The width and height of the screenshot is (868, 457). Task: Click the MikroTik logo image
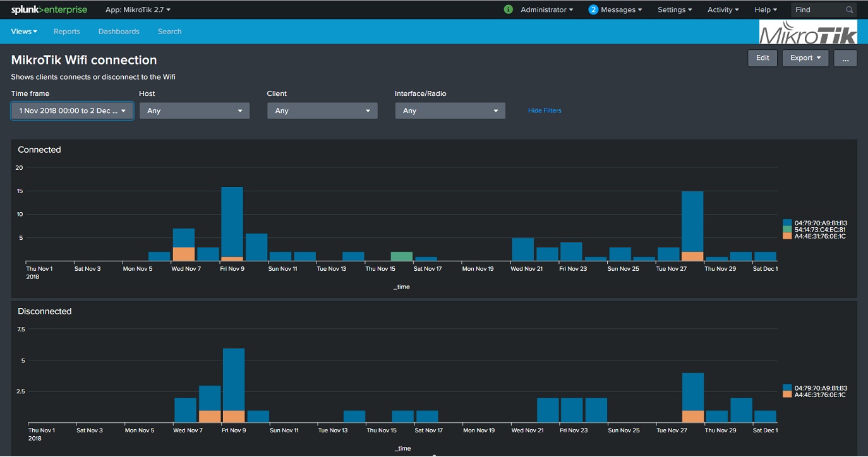tap(808, 32)
